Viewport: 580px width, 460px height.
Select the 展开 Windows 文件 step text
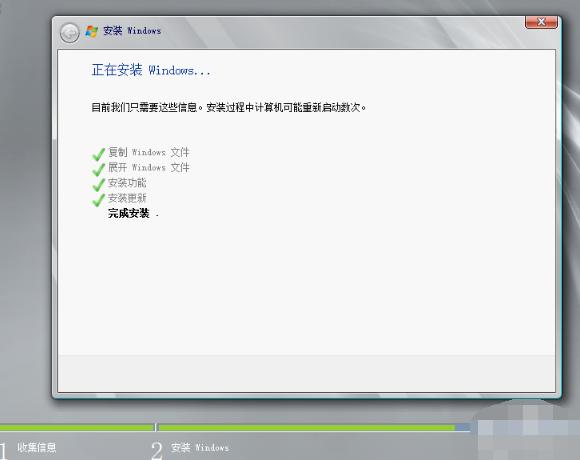(149, 167)
